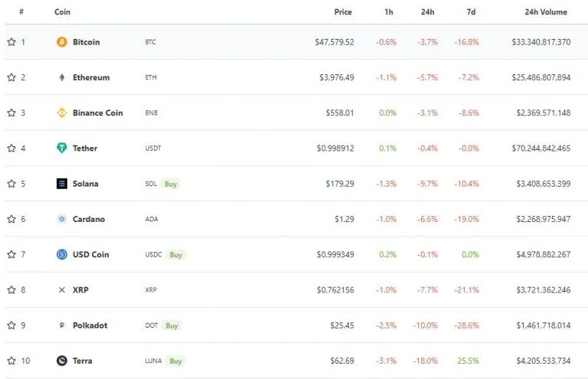The width and height of the screenshot is (588, 379).
Task: Click the Solana logo icon
Action: (62, 184)
